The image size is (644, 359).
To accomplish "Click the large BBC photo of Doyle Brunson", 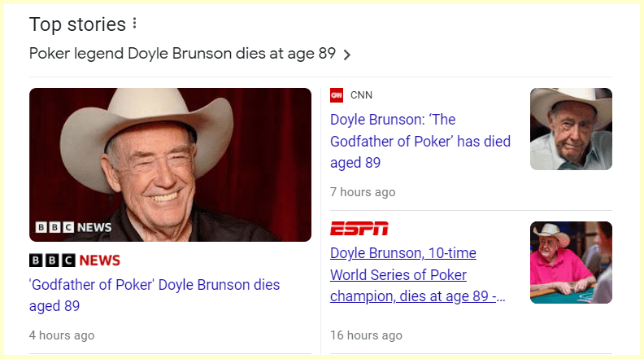I will (170, 164).
